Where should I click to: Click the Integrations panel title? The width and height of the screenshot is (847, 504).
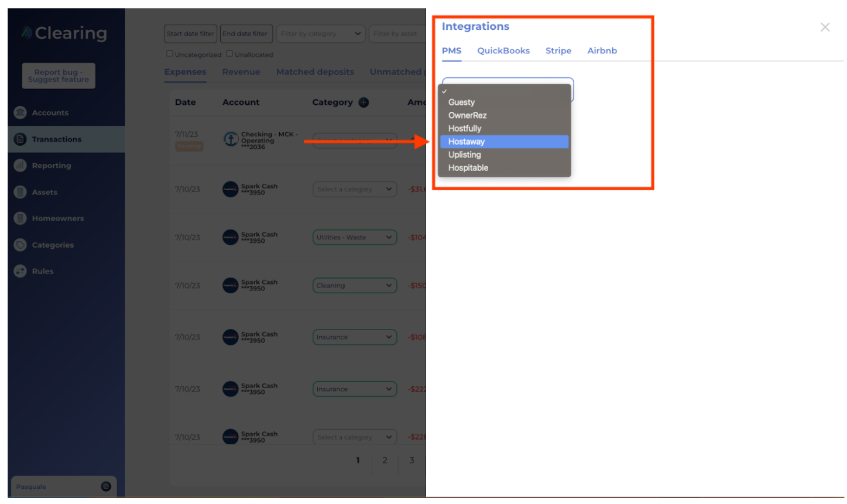475,26
